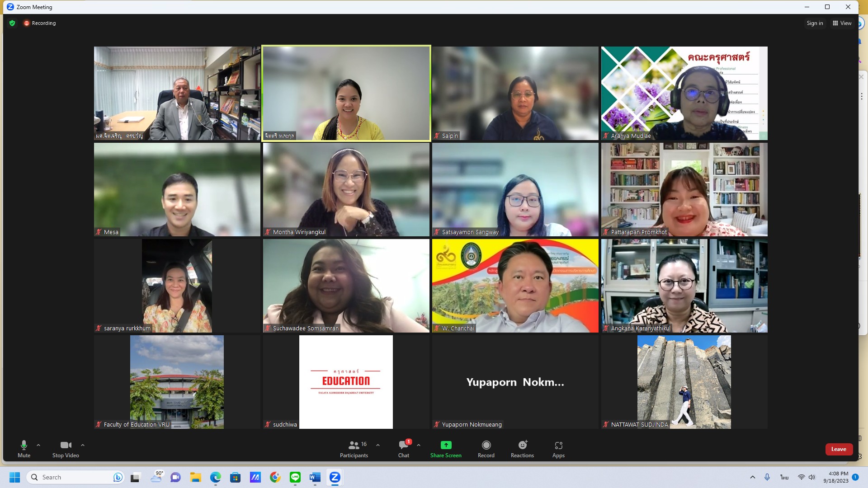Viewport: 868px width, 488px height.
Task: Expand video options arrow beside Stop Video
Action: coord(83,445)
